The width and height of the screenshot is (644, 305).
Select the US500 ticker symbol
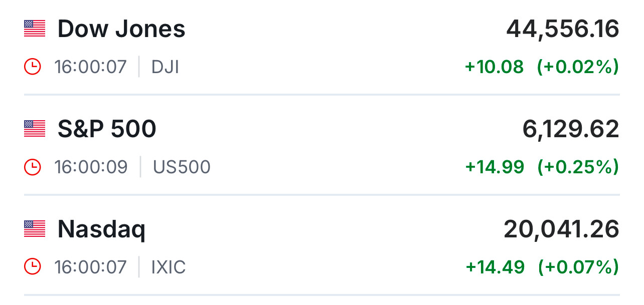[x=182, y=167]
